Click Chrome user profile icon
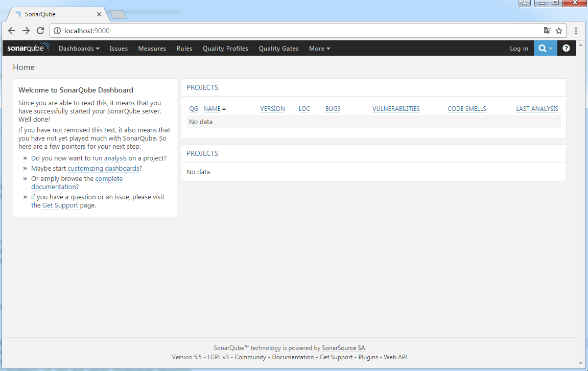The width and height of the screenshot is (588, 371). (524, 3)
